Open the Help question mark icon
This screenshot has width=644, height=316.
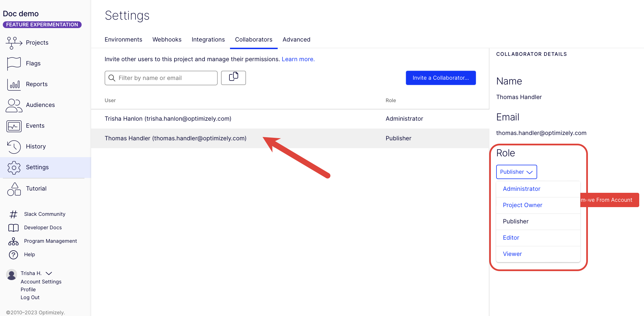13,255
